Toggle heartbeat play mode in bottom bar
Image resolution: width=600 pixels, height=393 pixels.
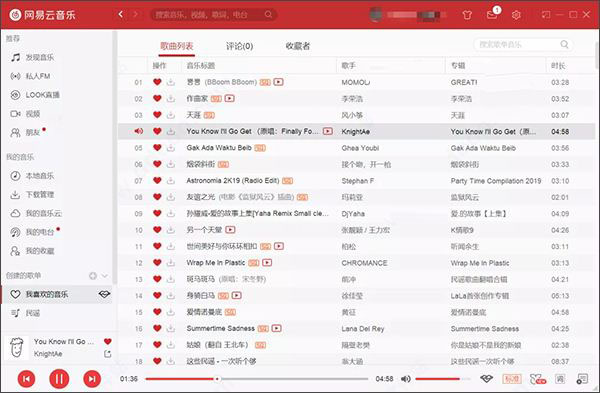(486, 379)
